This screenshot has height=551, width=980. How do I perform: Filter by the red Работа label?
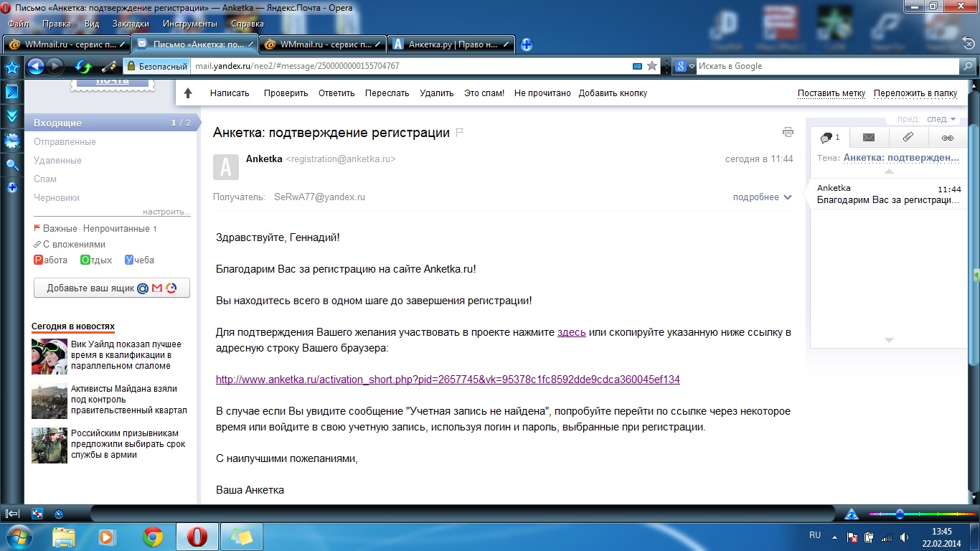(51, 260)
